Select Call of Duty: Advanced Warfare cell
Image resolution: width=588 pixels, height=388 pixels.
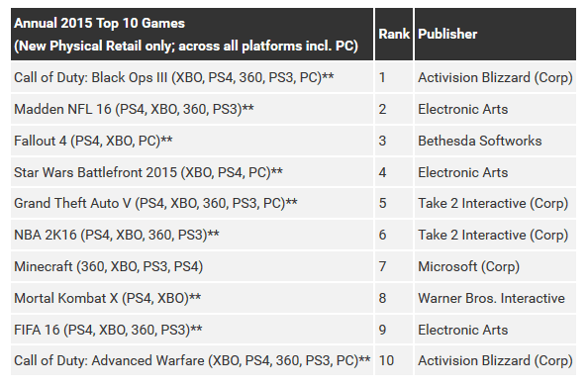click(192, 360)
